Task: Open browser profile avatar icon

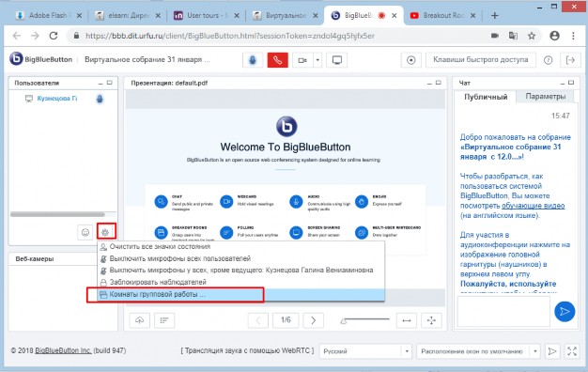Action: pos(554,36)
